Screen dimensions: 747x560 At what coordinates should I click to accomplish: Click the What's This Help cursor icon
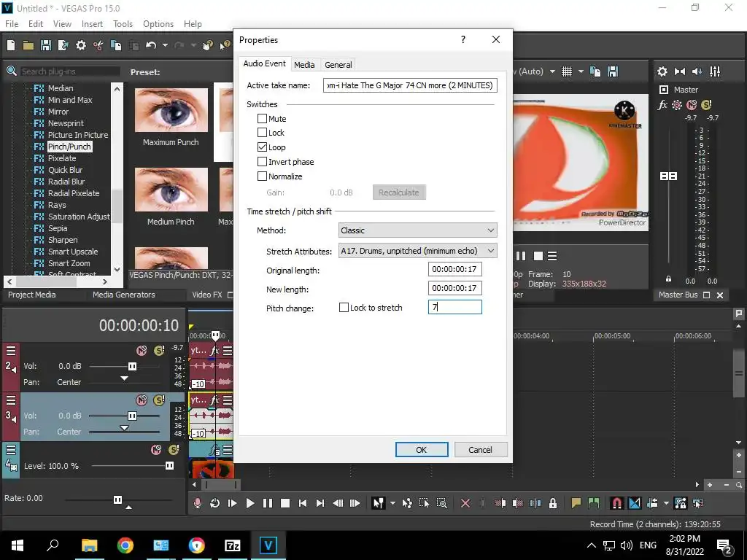pyautogui.click(x=225, y=45)
